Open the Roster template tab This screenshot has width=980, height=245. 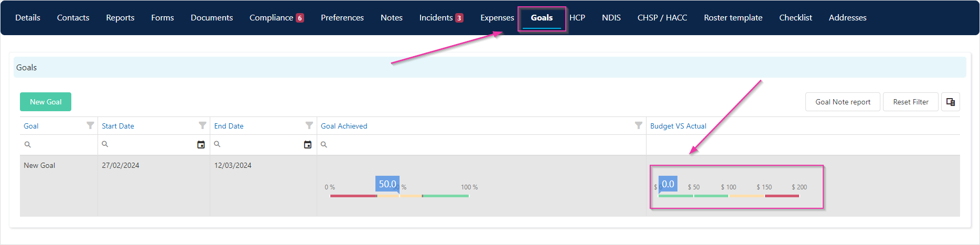733,18
